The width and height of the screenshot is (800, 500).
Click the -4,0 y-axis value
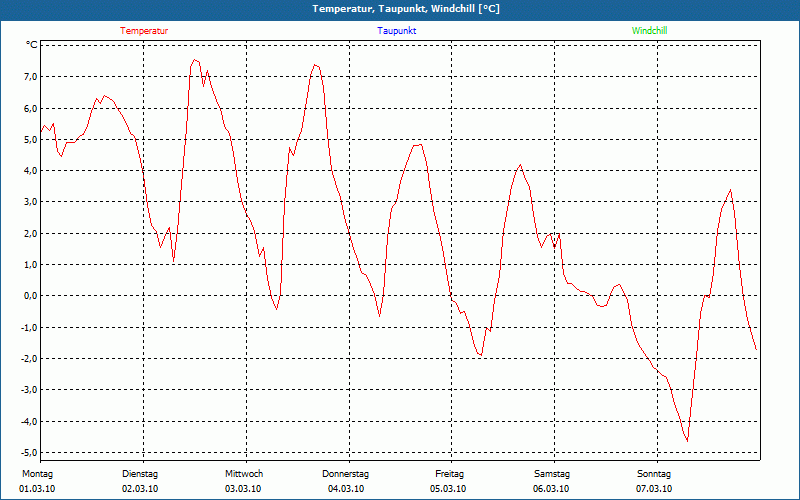click(29, 421)
